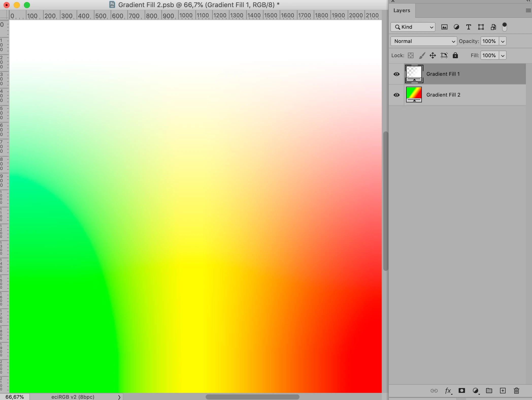
Task: Hide the Gradient Fill 2 layer
Action: tap(396, 95)
